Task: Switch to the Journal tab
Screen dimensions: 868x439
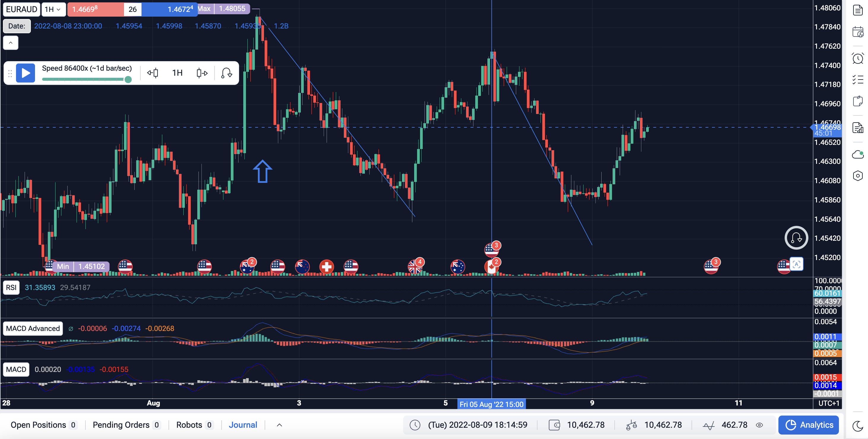Action: [243, 425]
